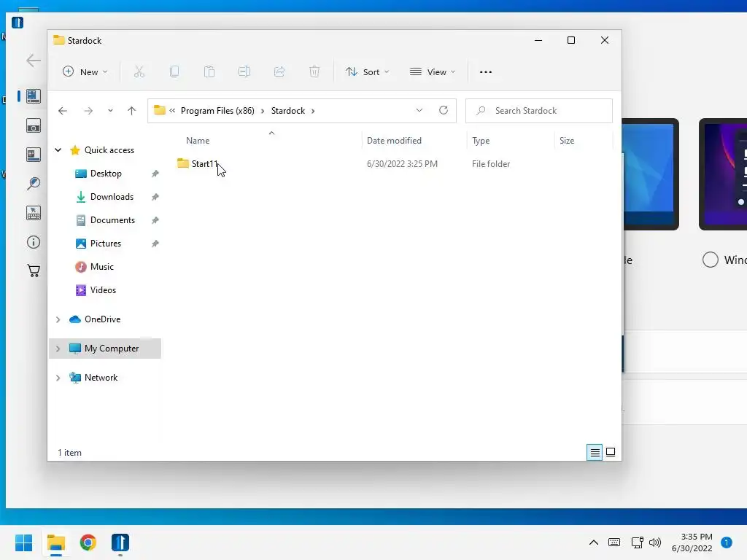This screenshot has width=747, height=560.
Task: Click the Copy icon in toolbar
Action: coord(174,72)
